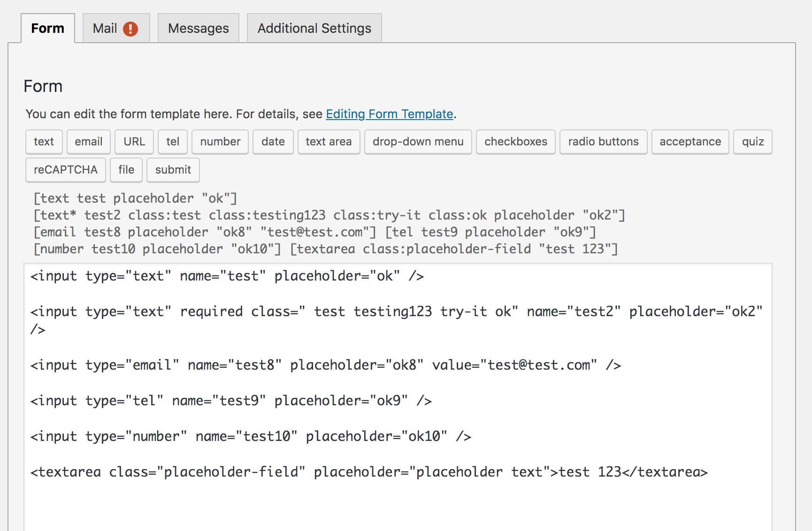This screenshot has width=812, height=531.
Task: Insert a text field tag
Action: click(x=44, y=142)
